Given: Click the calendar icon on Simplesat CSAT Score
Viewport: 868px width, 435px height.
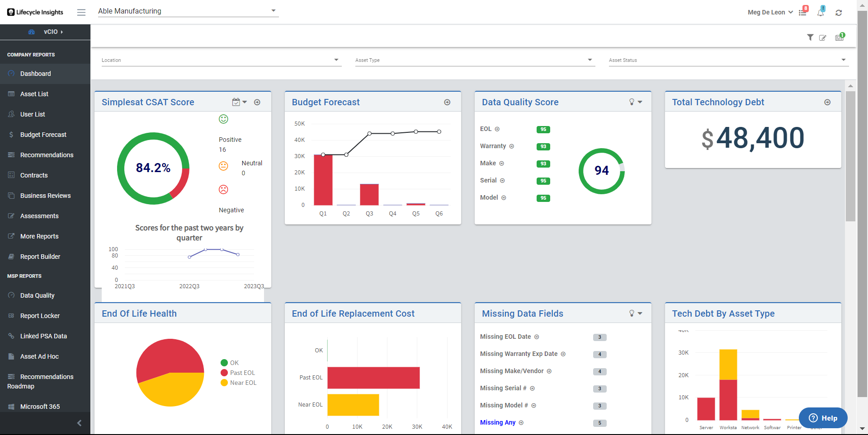Looking at the screenshot, I should tap(236, 102).
